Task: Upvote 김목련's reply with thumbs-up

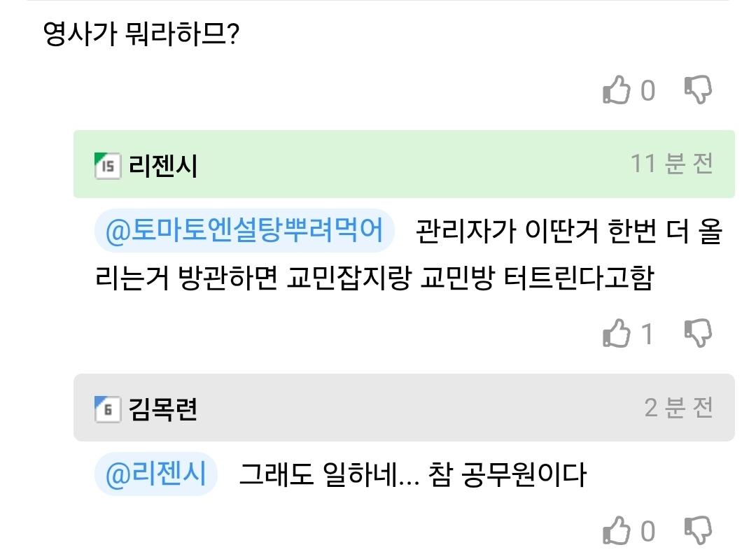Action: click(617, 532)
